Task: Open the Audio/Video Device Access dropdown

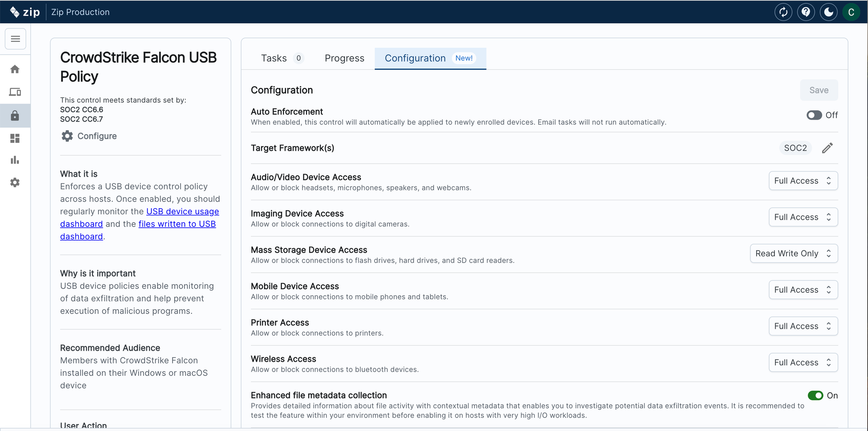Action: click(803, 181)
